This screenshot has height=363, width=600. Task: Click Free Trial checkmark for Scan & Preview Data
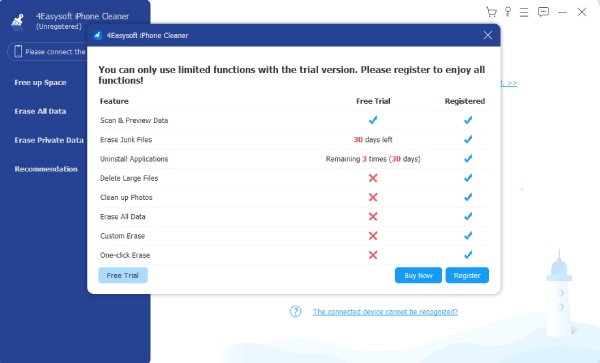click(x=373, y=120)
